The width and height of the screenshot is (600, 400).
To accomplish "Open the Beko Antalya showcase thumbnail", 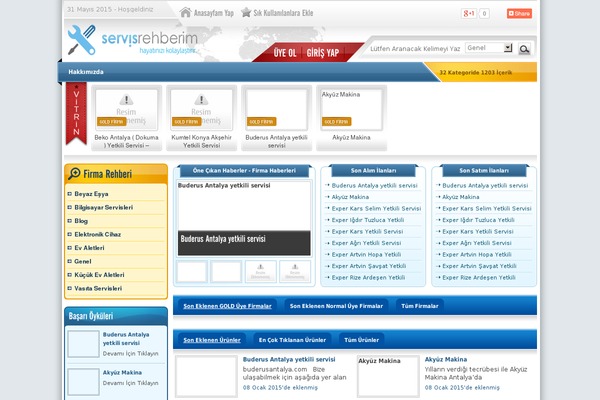I will pos(126,109).
